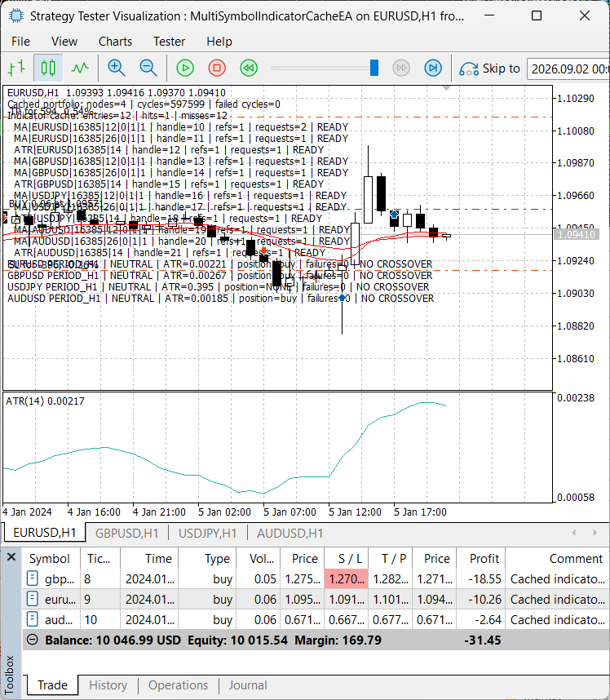The image size is (610, 700).
Task: Zoom out of the chart
Action: [148, 69]
